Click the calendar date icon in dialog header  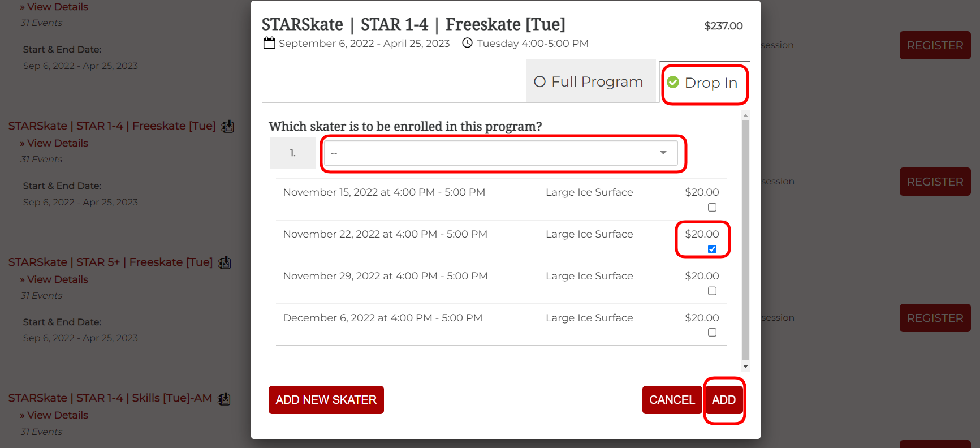tap(269, 43)
